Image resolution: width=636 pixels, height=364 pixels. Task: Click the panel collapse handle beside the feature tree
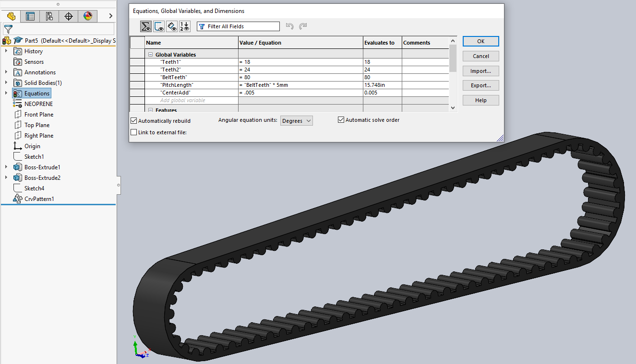click(x=119, y=185)
